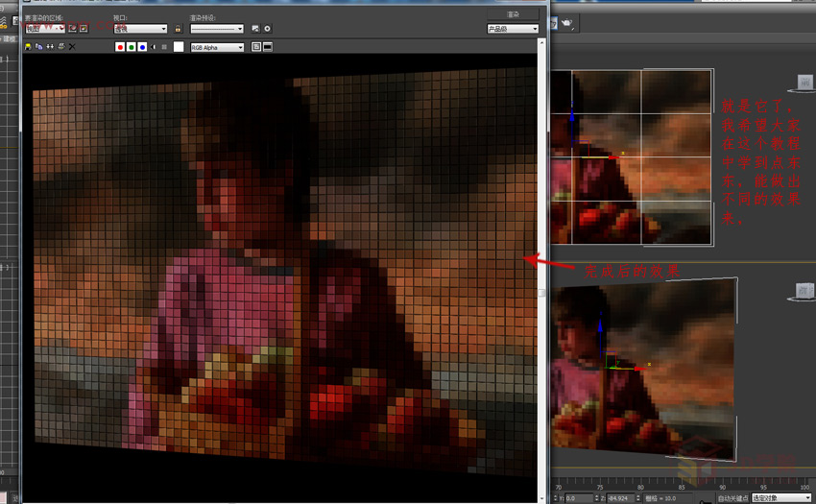Click the Render button
Screen dimensions: 816x504
(513, 14)
